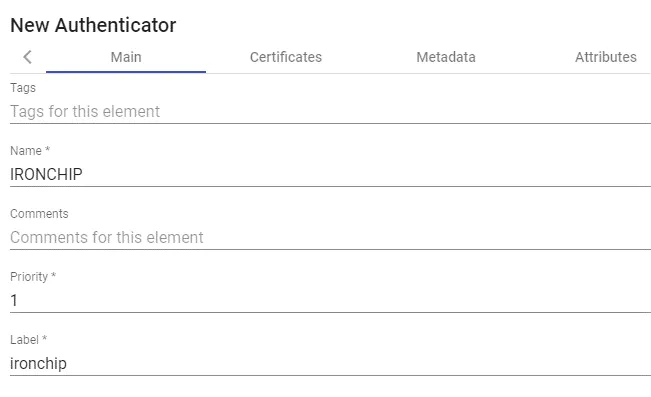Open the Certificates tab
Screen dimensions: 651x397
pyautogui.click(x=286, y=57)
